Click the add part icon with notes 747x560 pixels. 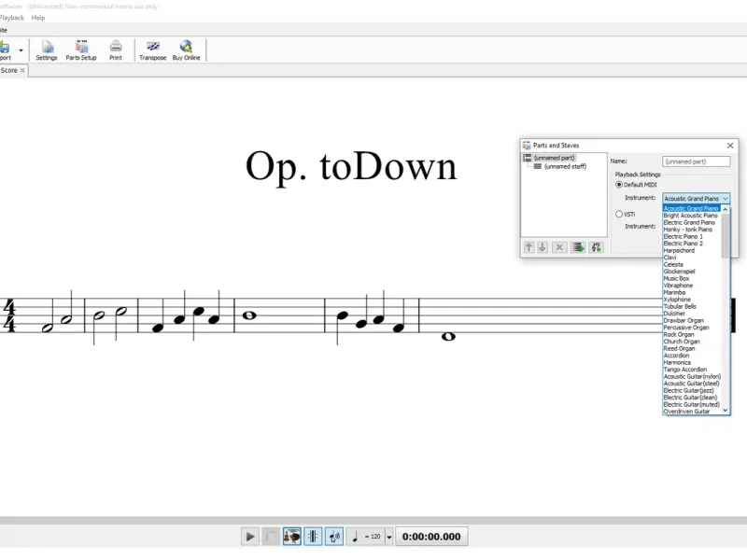(x=596, y=247)
